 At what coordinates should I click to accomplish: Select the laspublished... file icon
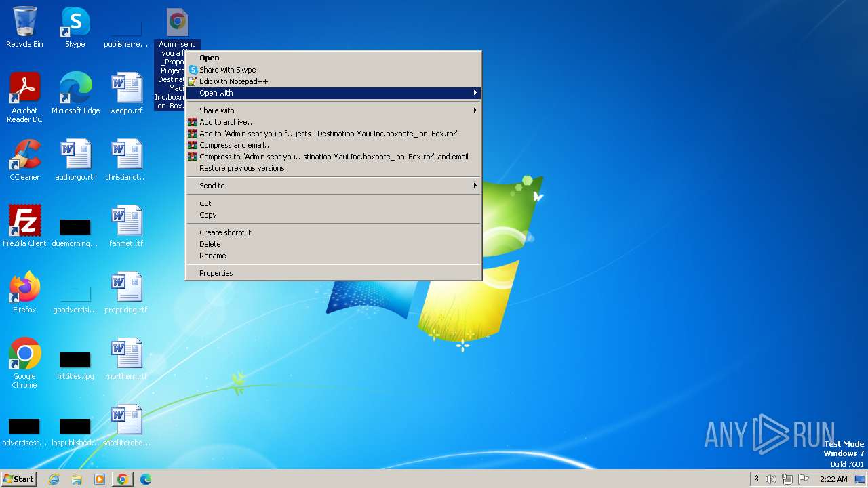tap(75, 431)
